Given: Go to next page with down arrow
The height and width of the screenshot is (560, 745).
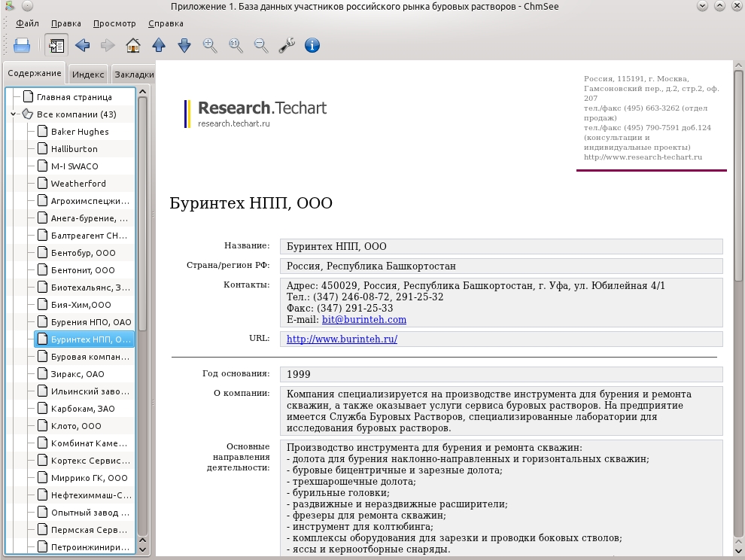Looking at the screenshot, I should pos(184,46).
